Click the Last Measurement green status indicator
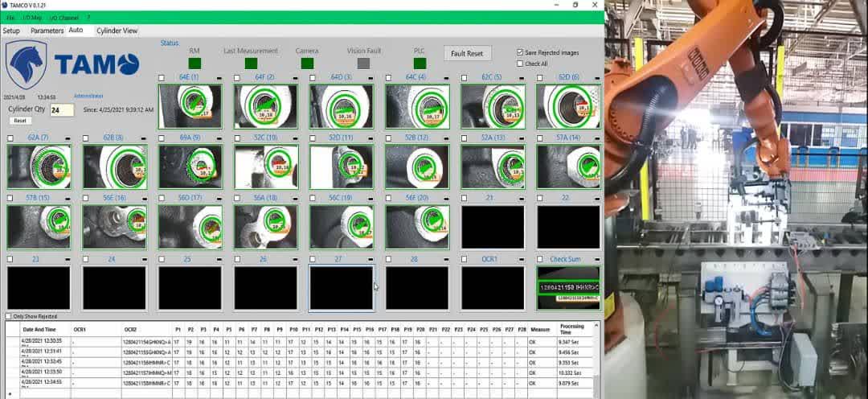 point(251,63)
